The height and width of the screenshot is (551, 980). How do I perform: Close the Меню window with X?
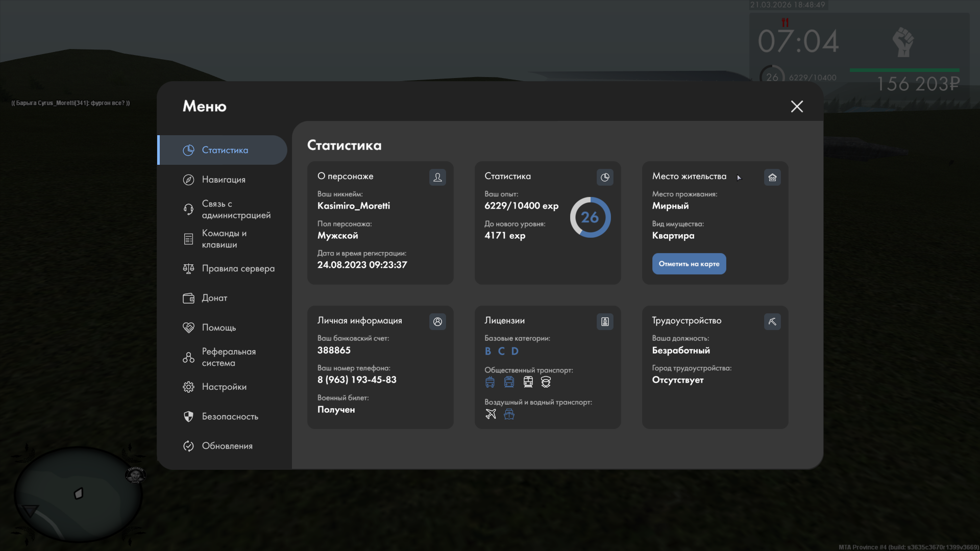pyautogui.click(x=797, y=106)
